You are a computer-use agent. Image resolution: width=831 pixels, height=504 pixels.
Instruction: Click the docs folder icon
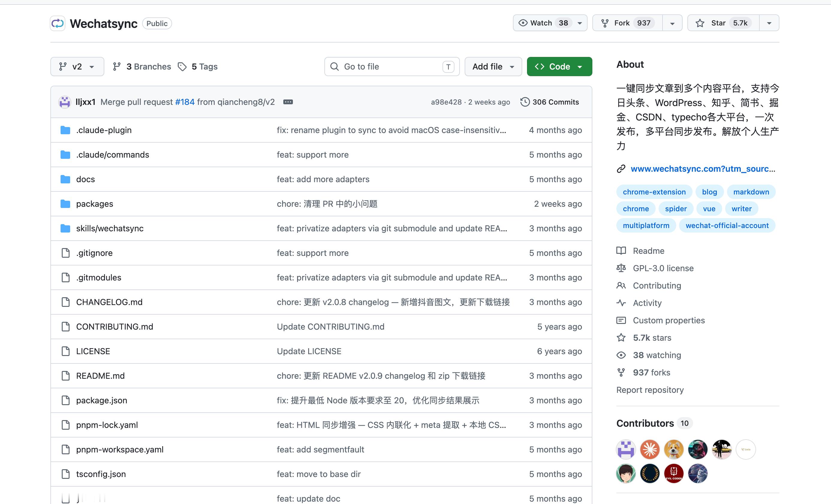(x=65, y=179)
